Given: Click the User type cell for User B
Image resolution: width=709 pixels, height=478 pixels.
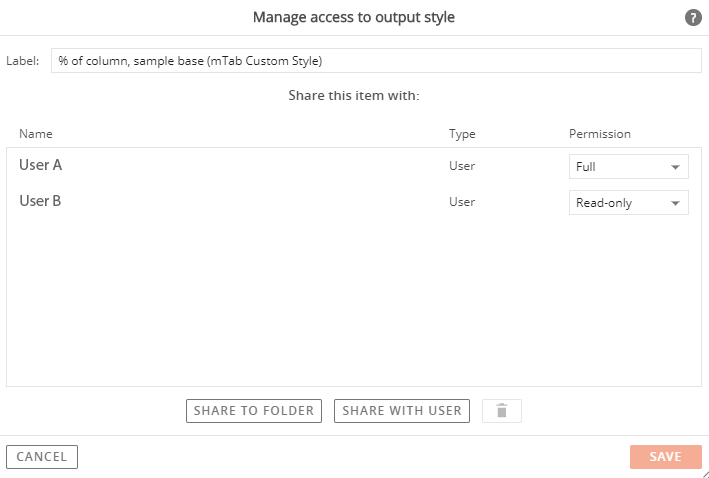Looking at the screenshot, I should coord(462,202).
